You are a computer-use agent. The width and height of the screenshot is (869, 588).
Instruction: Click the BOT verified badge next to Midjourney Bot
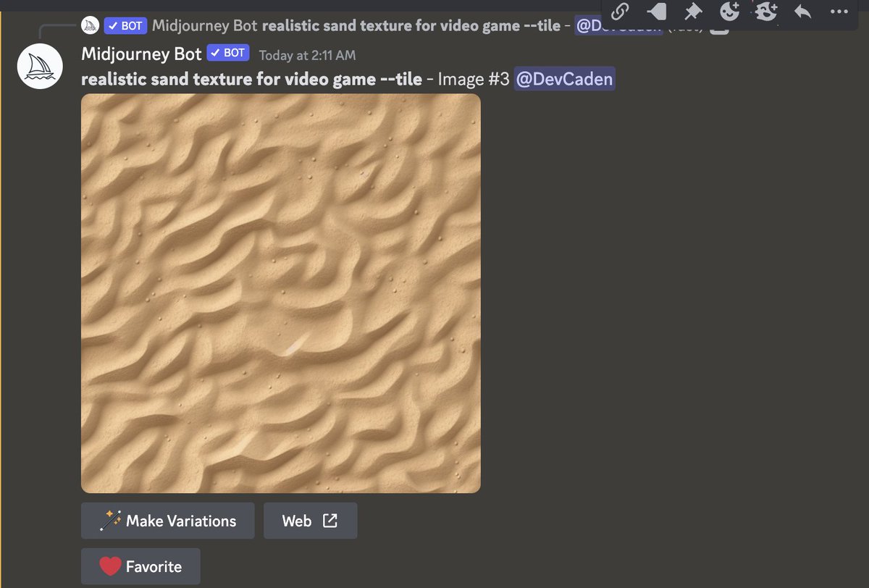227,52
